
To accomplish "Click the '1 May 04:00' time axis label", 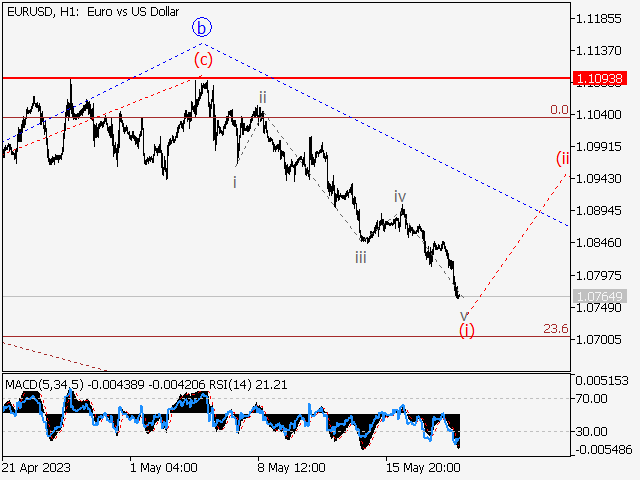I will (x=164, y=467).
